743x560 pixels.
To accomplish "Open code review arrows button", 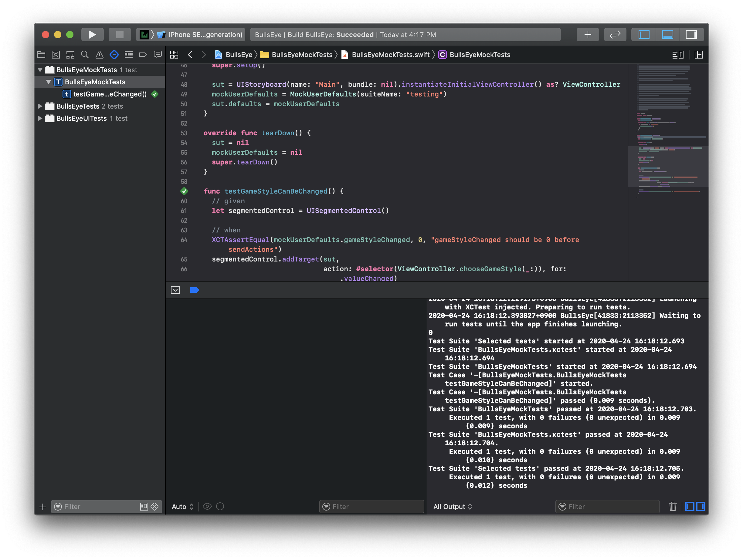I will pos(615,35).
